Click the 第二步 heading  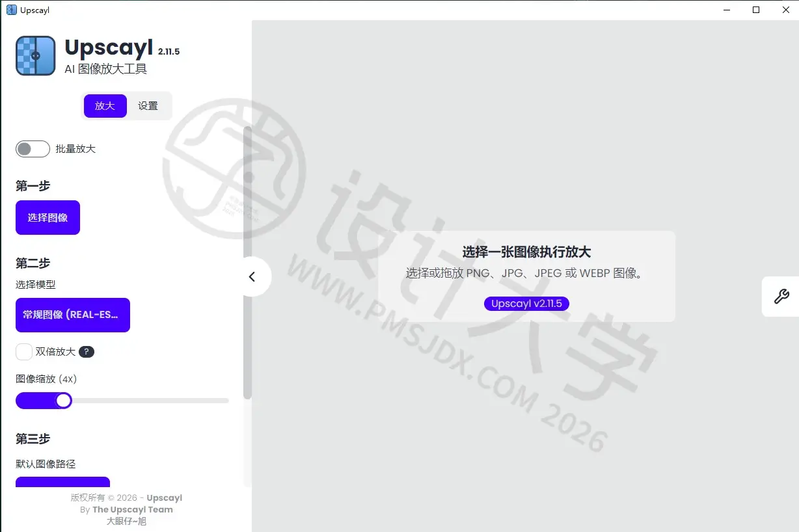pos(33,263)
